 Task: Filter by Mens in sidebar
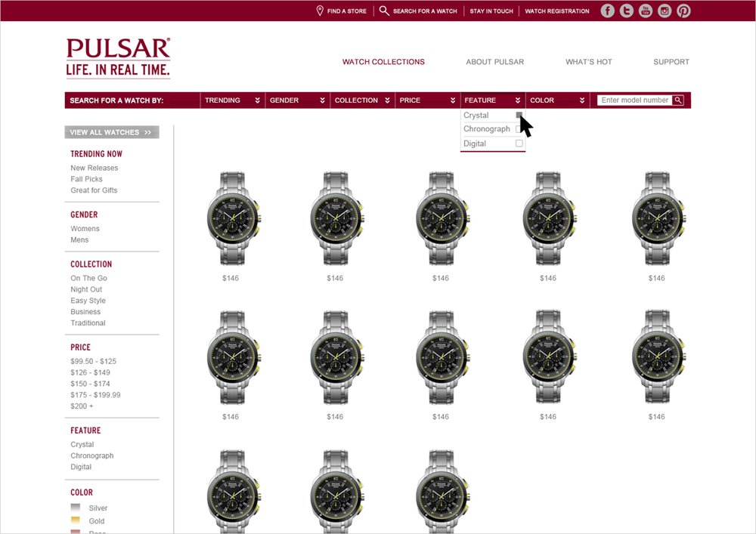tap(79, 239)
